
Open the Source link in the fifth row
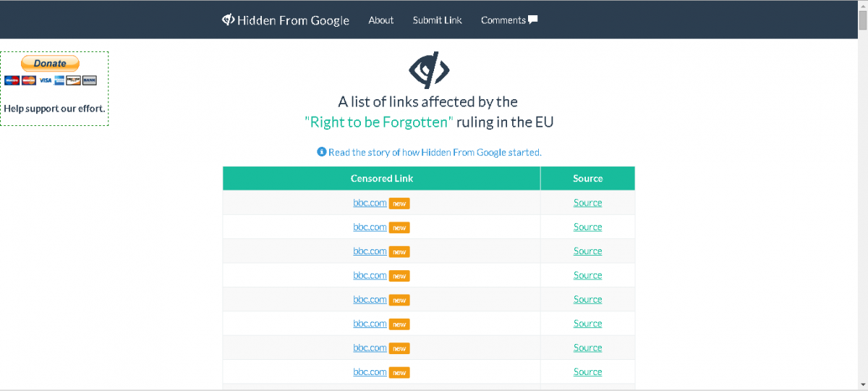tap(587, 299)
